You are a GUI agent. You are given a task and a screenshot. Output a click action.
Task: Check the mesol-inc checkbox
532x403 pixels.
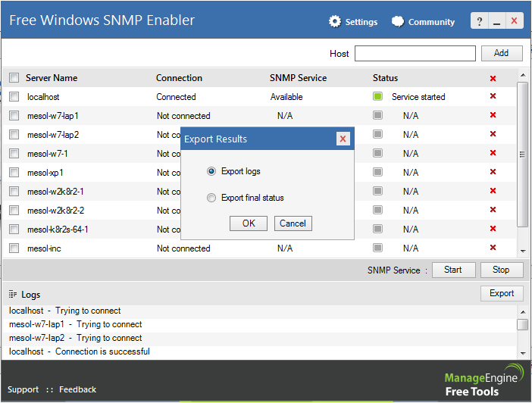(x=14, y=248)
